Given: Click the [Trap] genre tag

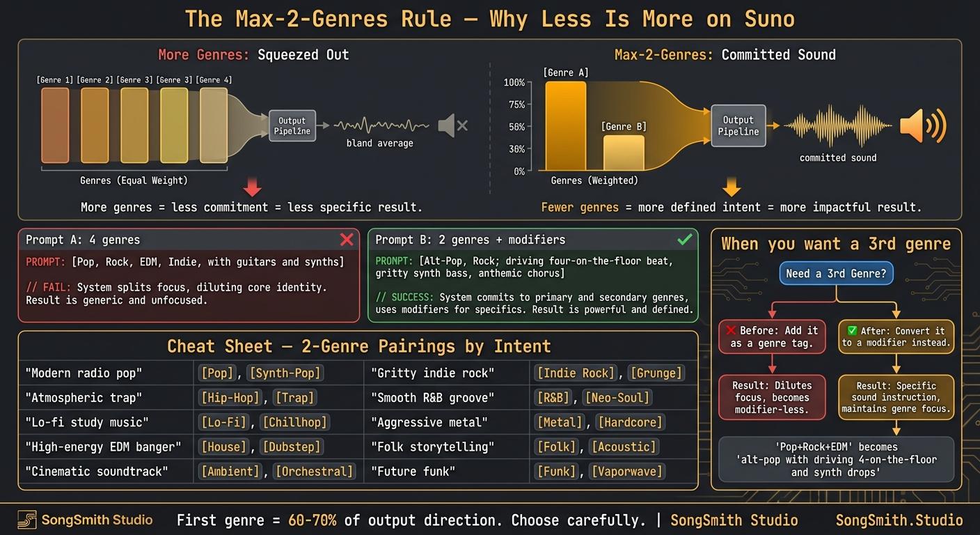Looking at the screenshot, I should point(294,398).
